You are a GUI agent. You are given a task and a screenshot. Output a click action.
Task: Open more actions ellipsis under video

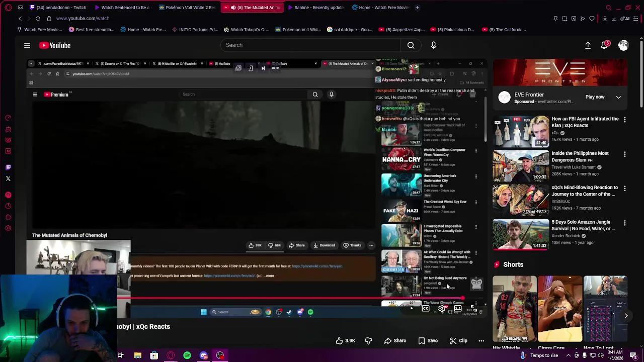click(481, 341)
